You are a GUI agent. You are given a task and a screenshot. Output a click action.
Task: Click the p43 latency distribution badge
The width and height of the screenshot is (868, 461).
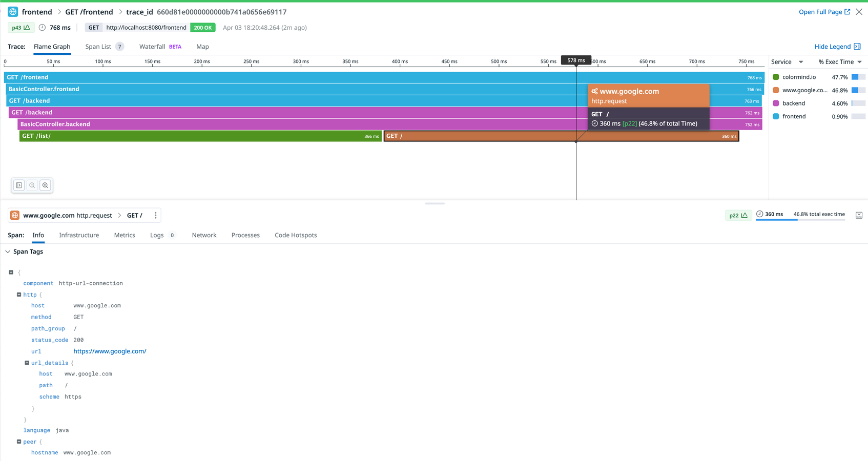tap(21, 28)
